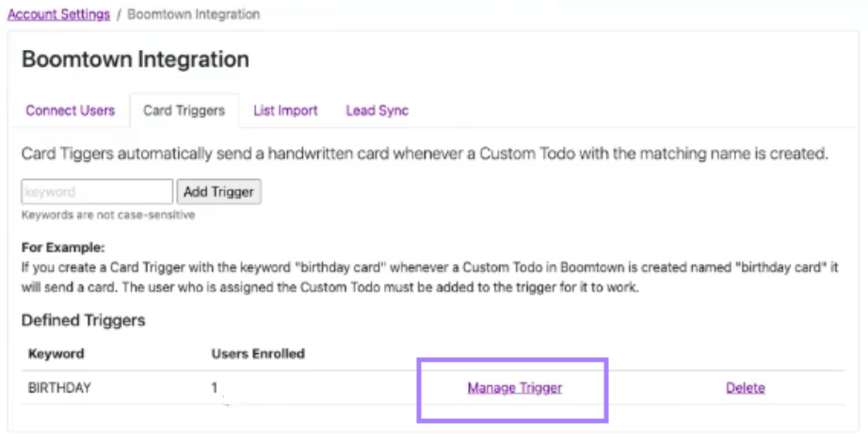Delete the BIRTHDAY trigger
The height and width of the screenshot is (437, 868).
pyautogui.click(x=745, y=387)
